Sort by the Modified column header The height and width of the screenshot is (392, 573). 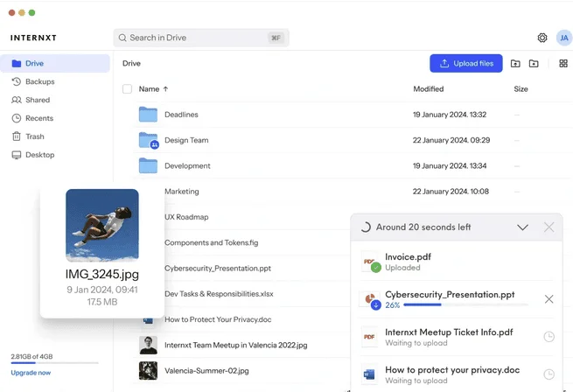coord(429,89)
